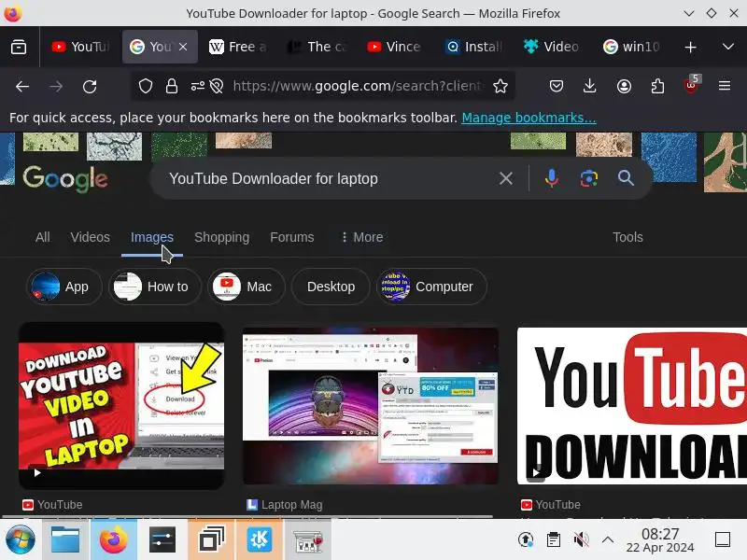Click the muted volume tray icon
The width and height of the screenshot is (747, 560).
tap(581, 540)
